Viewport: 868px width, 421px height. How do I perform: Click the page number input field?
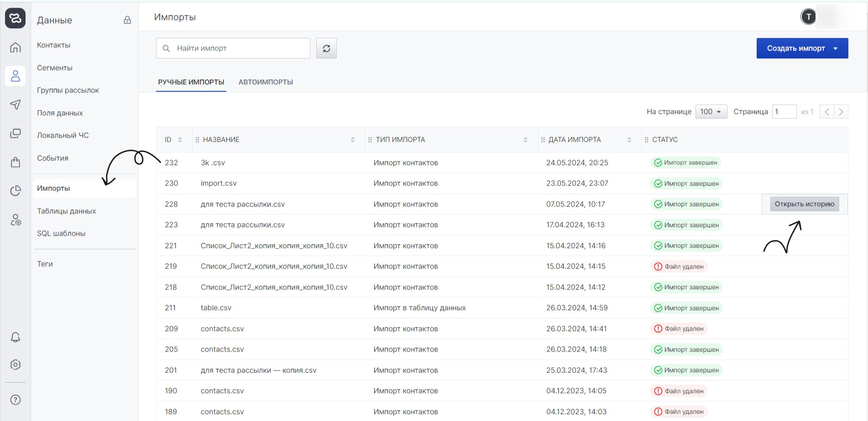[784, 112]
